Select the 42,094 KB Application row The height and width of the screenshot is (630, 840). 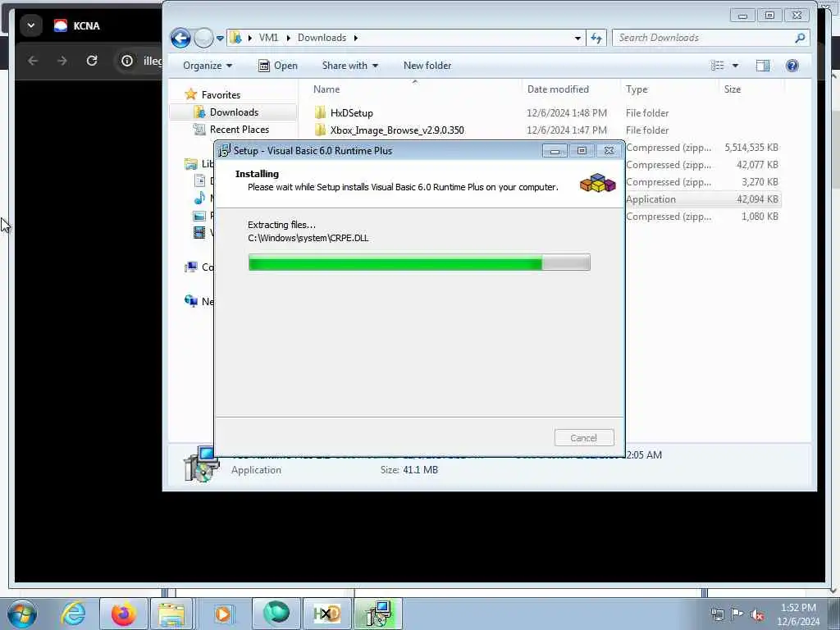coord(702,199)
